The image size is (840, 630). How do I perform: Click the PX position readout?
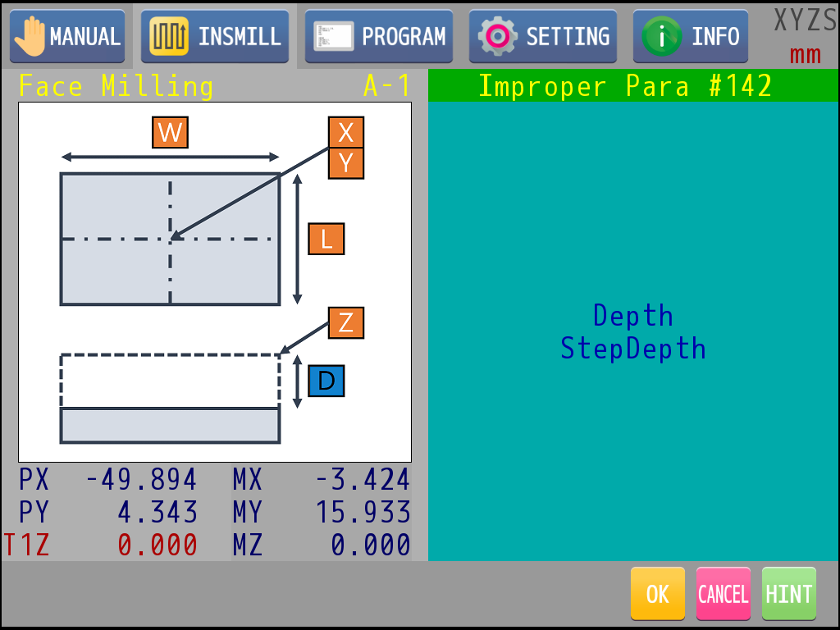tap(141, 479)
